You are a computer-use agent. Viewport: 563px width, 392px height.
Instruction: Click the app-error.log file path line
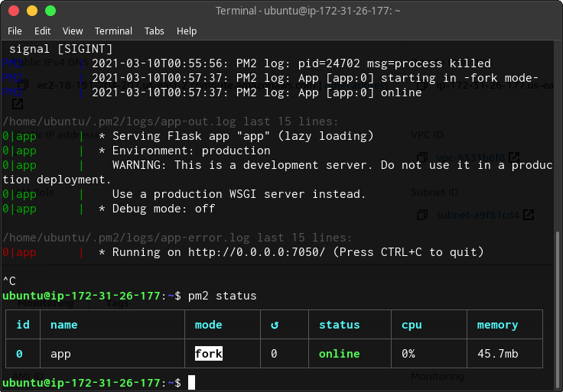pos(177,238)
